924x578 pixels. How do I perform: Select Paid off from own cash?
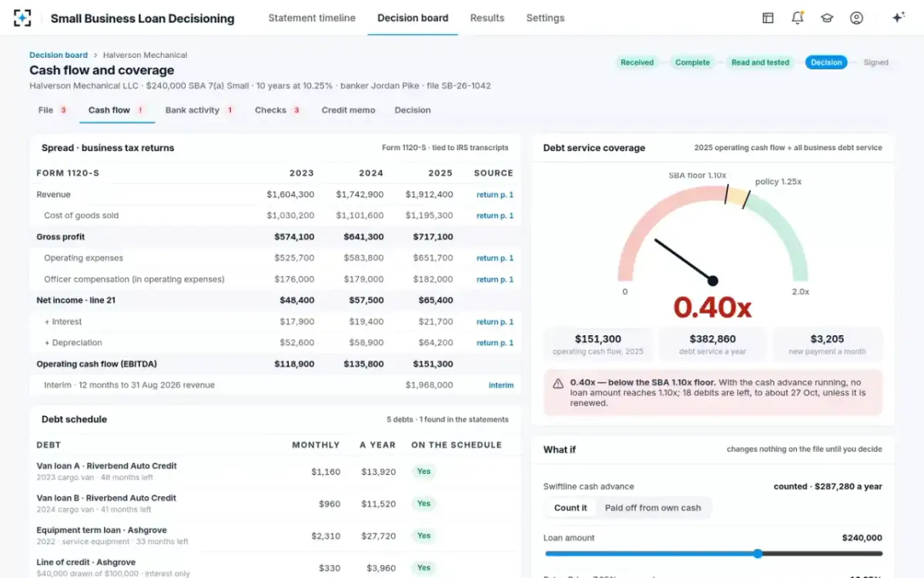(653, 508)
